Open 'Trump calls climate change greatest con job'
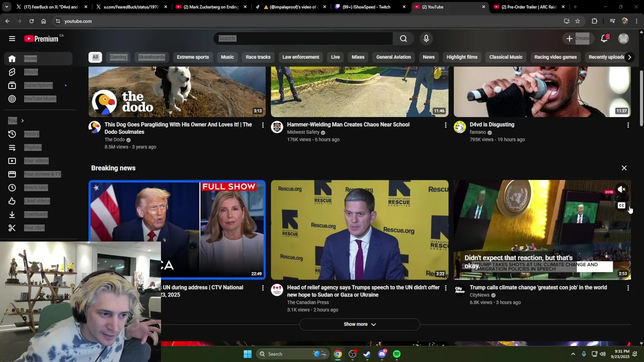The image size is (644, 362). (538, 288)
